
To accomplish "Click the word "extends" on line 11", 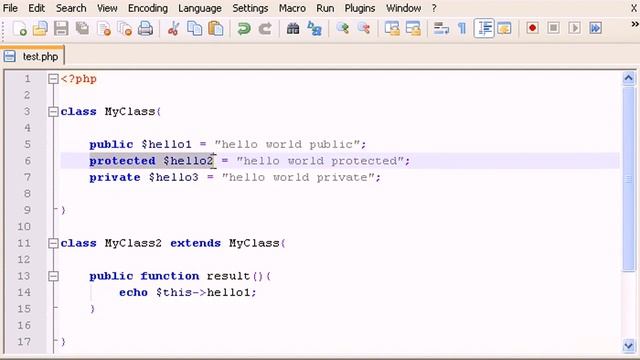I will tap(196, 243).
